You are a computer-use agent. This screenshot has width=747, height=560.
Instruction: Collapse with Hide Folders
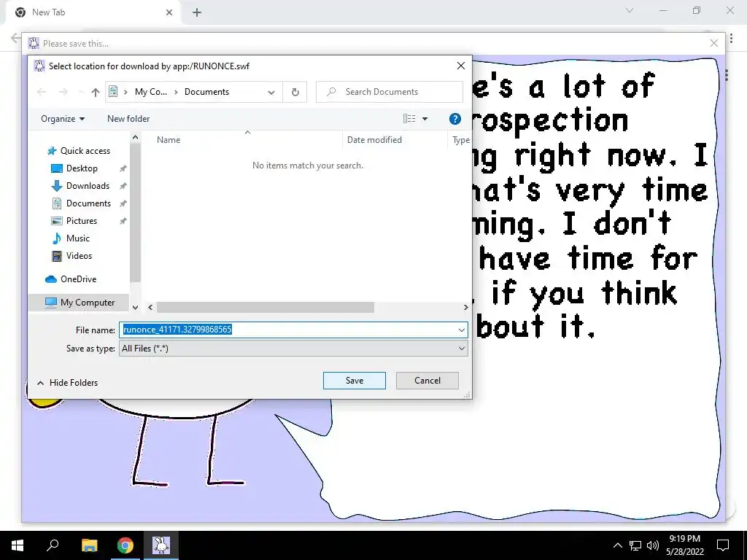click(x=67, y=382)
